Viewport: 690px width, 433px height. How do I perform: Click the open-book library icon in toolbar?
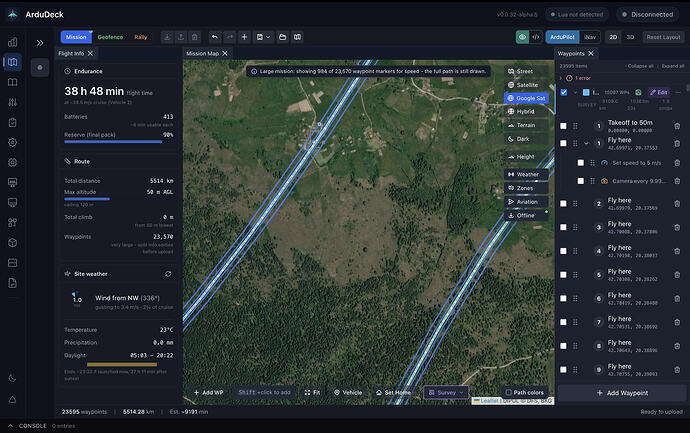coord(297,37)
